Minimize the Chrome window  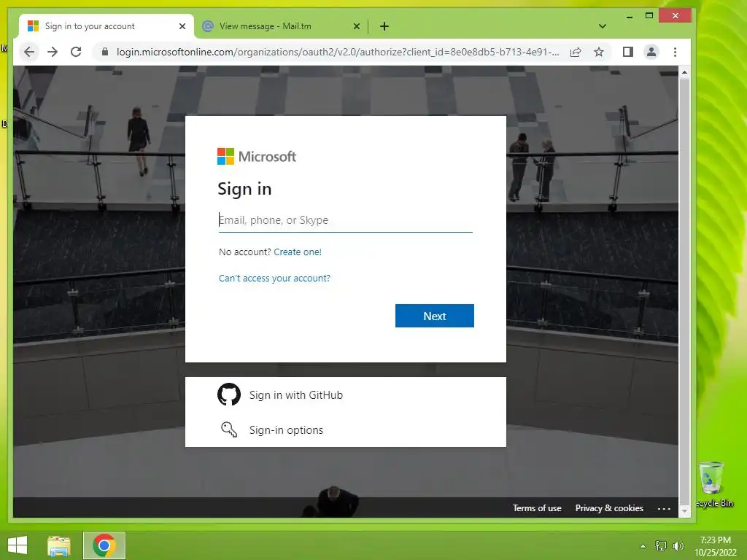630,16
